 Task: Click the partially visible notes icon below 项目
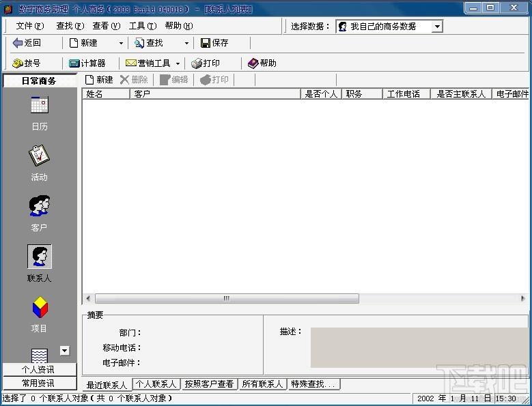coord(40,356)
